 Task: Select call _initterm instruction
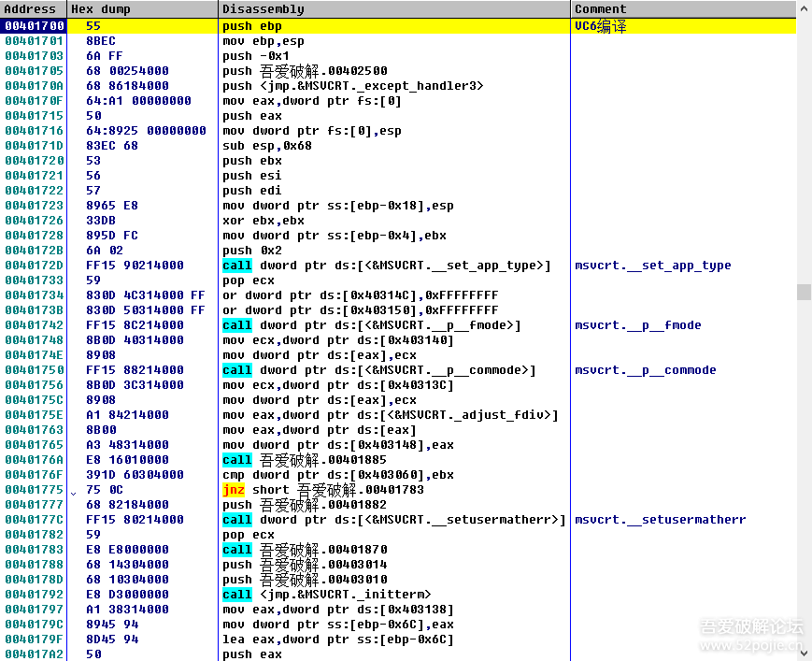click(327, 596)
